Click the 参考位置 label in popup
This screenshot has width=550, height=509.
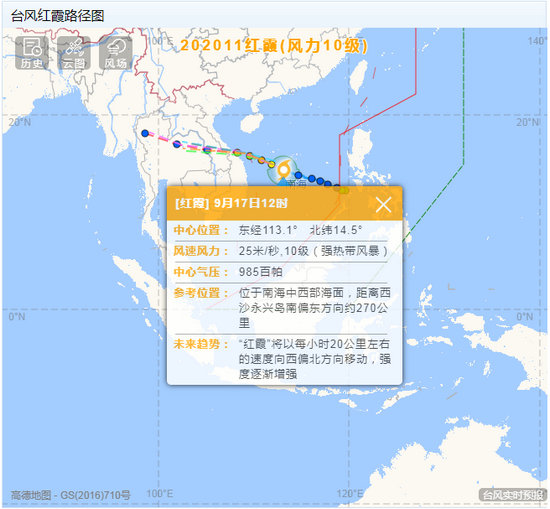pos(201,293)
